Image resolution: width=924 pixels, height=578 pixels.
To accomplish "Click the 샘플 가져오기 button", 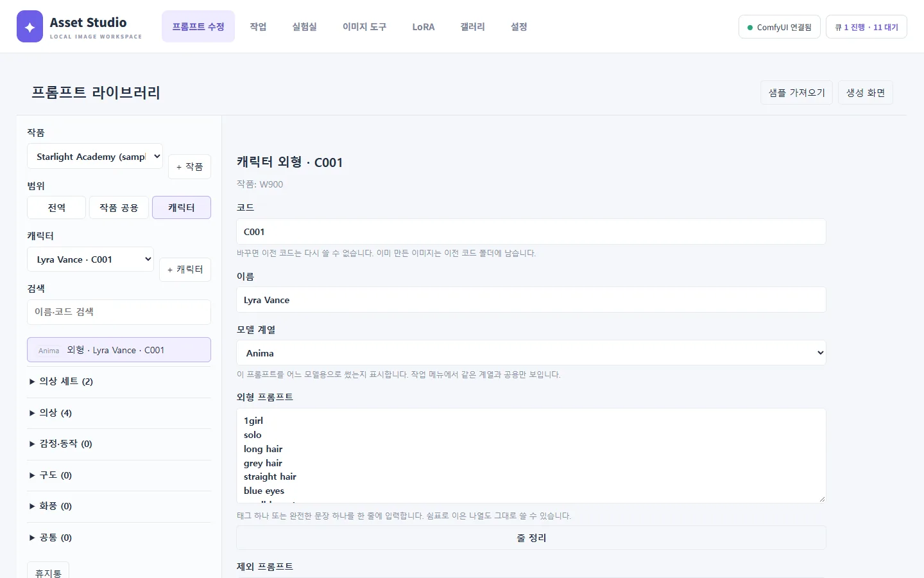I will 797,92.
